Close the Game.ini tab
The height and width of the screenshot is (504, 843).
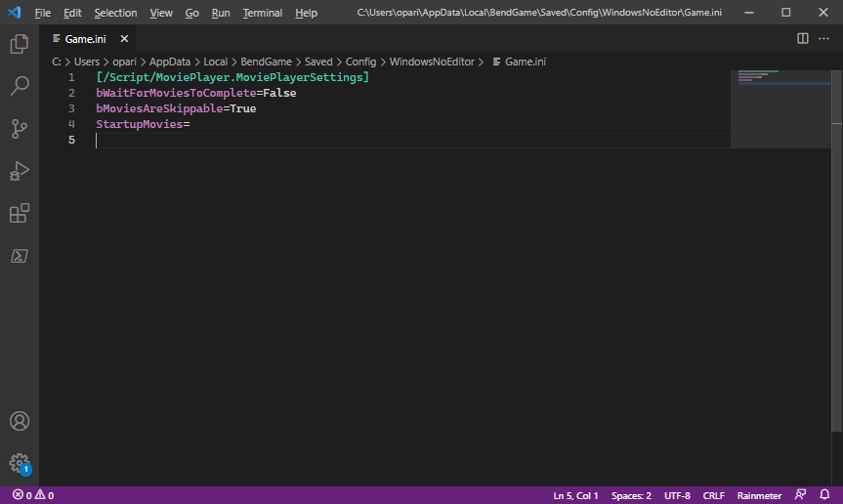124,39
